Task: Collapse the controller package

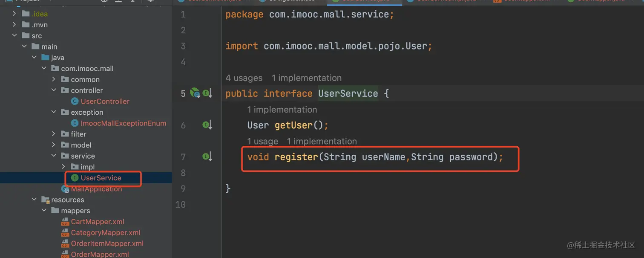Action: point(54,90)
